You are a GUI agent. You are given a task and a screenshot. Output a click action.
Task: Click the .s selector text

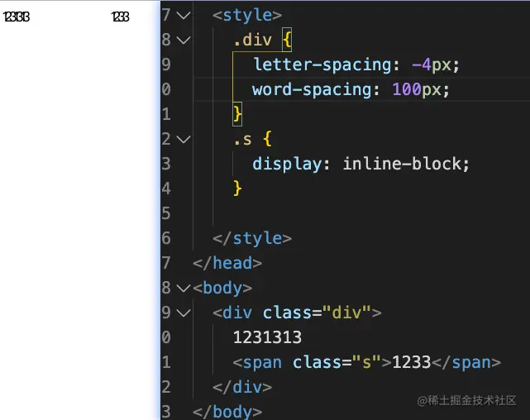(x=243, y=139)
